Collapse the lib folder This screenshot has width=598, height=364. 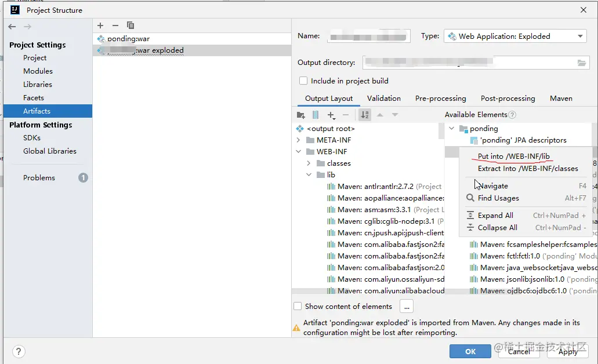tap(309, 175)
